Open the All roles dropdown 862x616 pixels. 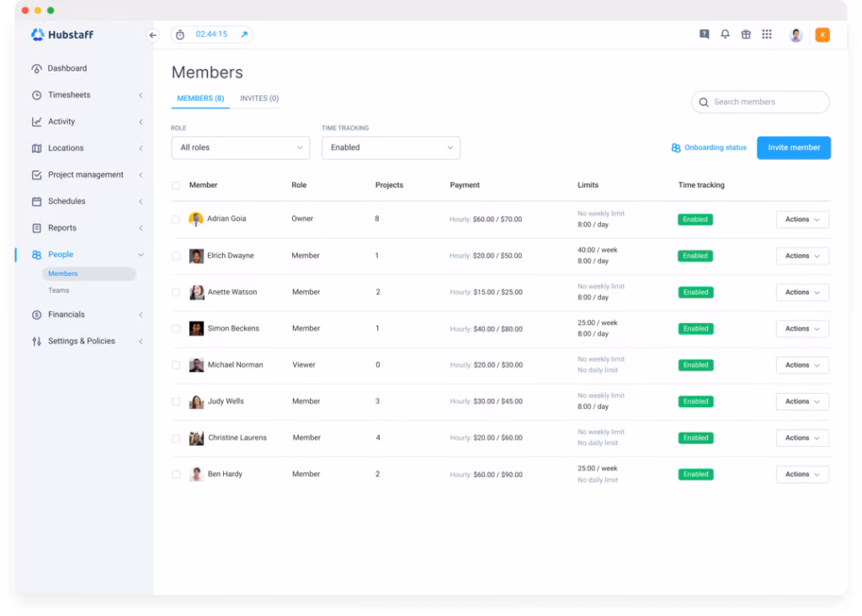click(x=240, y=147)
